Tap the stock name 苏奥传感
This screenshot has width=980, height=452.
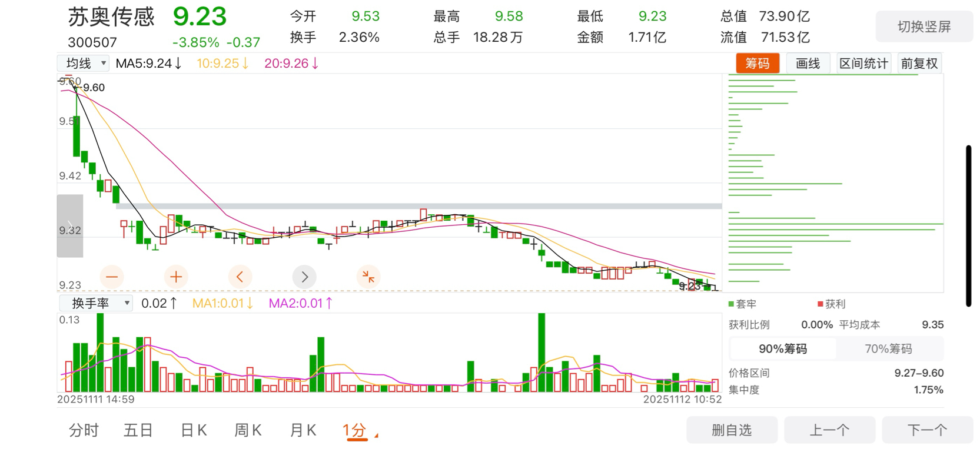tap(111, 17)
